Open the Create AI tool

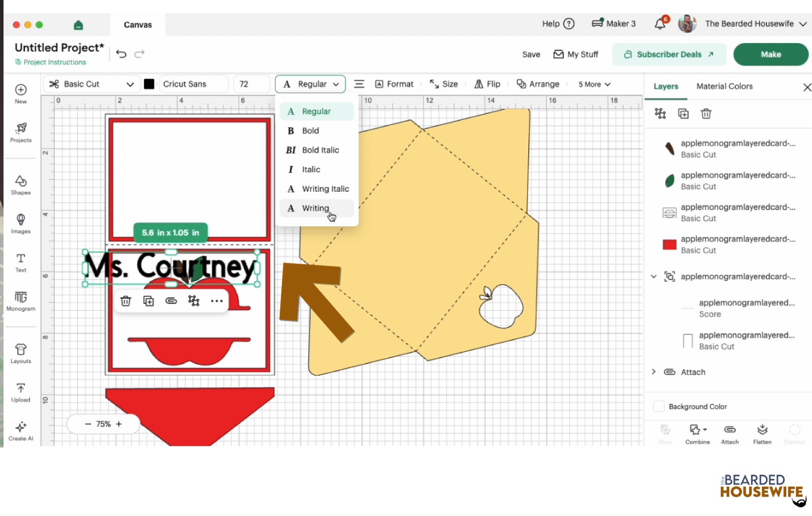point(21,431)
